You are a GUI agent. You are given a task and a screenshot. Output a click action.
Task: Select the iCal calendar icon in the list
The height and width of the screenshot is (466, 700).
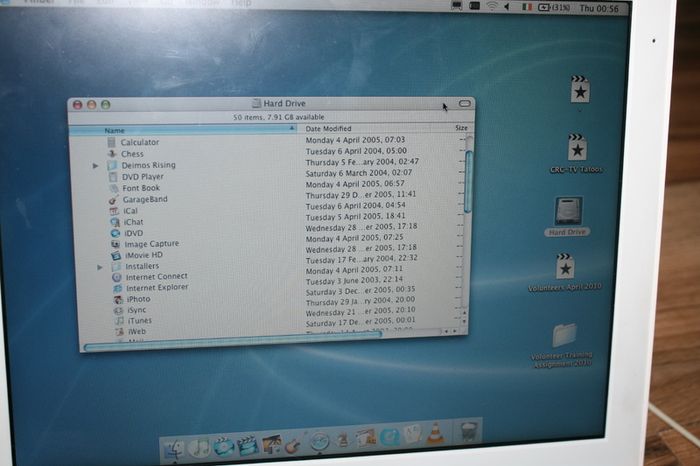[x=115, y=211]
